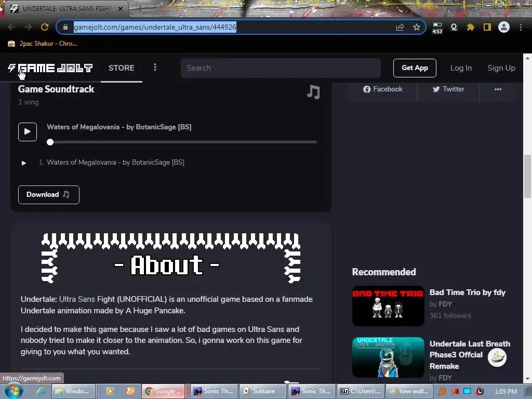
Task: Open Bad Time Trio thumbnail
Action: pos(388,306)
